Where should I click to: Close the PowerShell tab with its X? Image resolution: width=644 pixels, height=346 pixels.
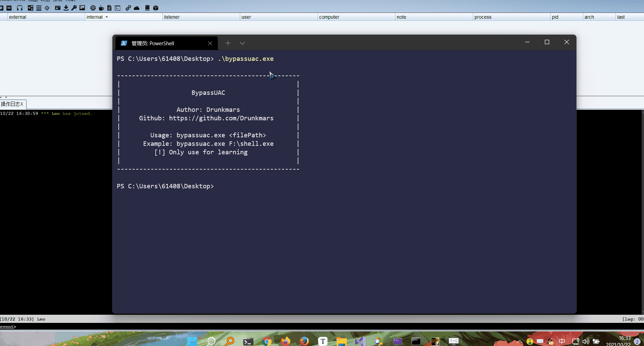tap(210, 43)
